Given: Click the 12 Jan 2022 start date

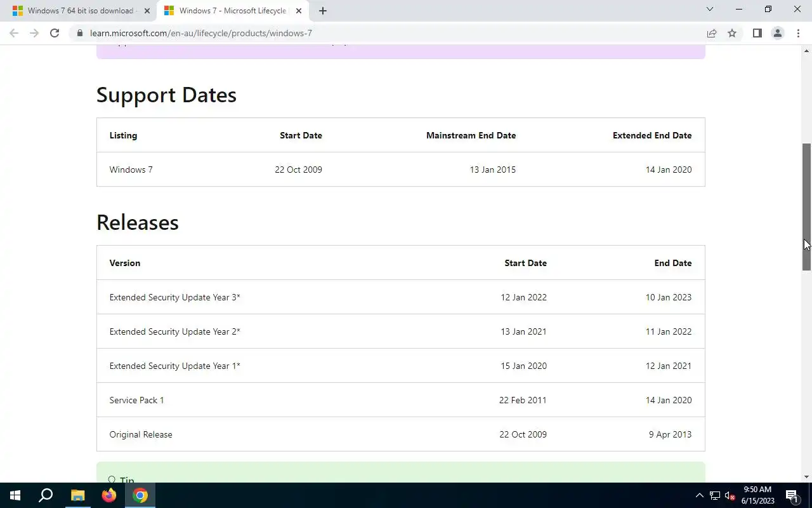Looking at the screenshot, I should (523, 297).
